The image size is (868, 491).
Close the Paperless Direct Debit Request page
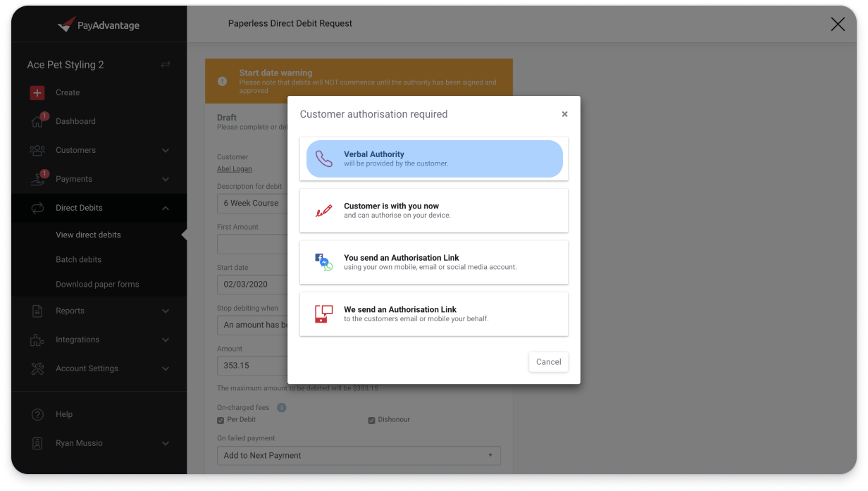(x=838, y=24)
